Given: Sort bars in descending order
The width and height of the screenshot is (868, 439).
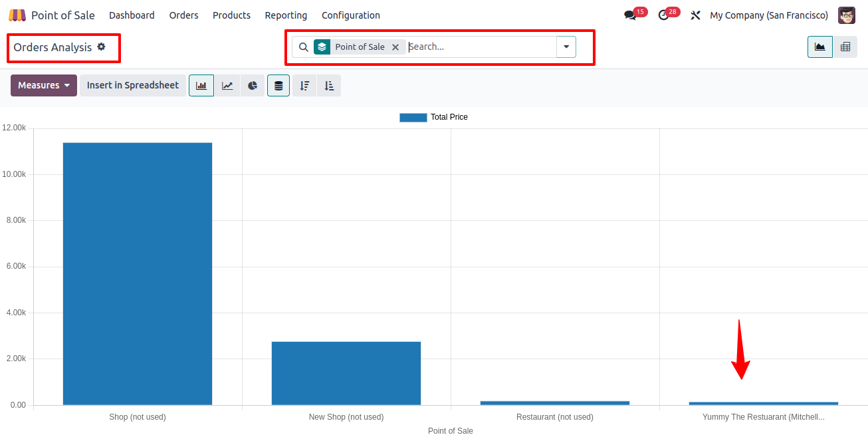Looking at the screenshot, I should (x=304, y=85).
